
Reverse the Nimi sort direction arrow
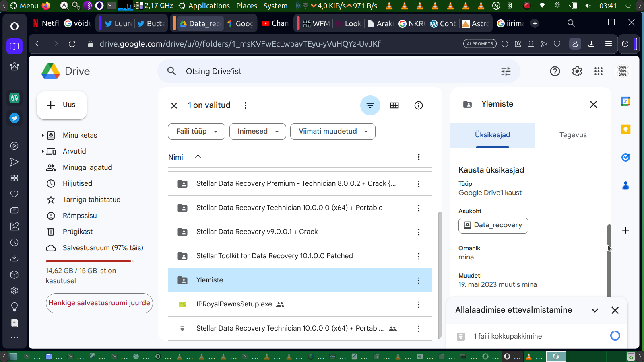[x=198, y=157]
